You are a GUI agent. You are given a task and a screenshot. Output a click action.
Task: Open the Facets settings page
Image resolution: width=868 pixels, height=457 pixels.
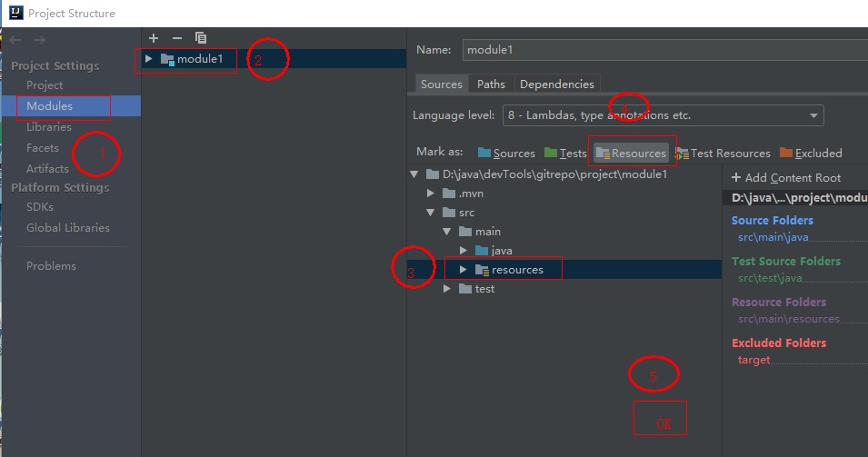[42, 148]
